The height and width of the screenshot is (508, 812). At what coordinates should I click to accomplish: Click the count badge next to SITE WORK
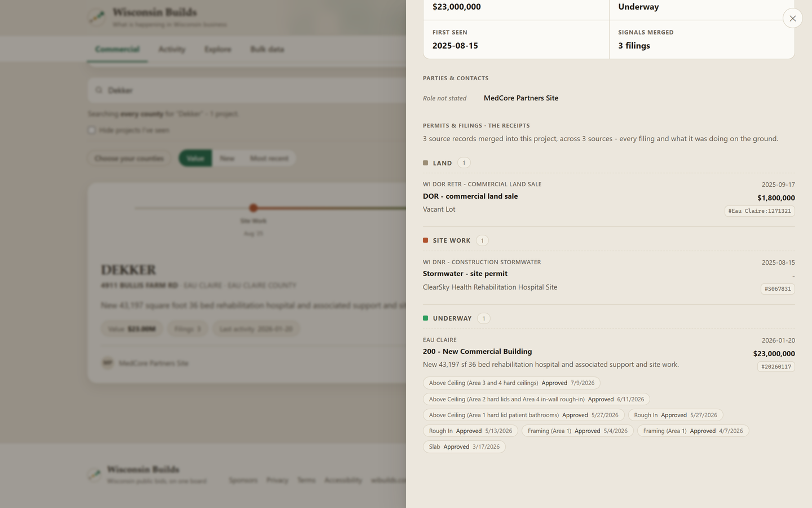coord(482,240)
